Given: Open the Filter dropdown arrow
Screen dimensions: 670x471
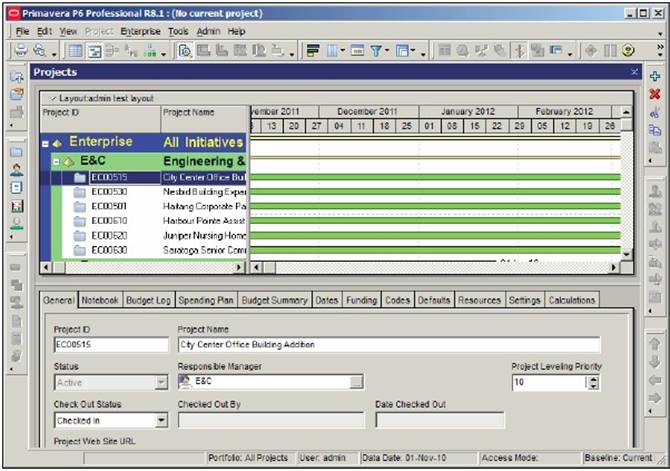Looking at the screenshot, I should (x=386, y=51).
